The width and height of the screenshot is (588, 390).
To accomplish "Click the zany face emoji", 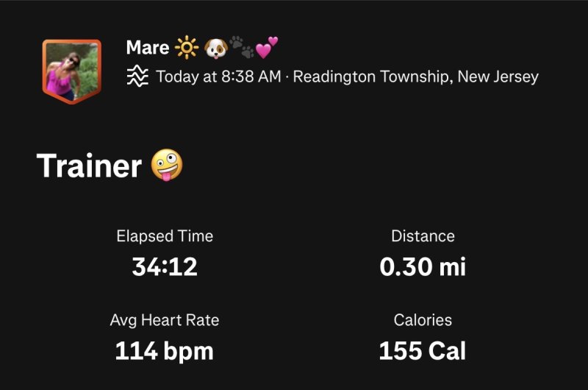I will [166, 165].
